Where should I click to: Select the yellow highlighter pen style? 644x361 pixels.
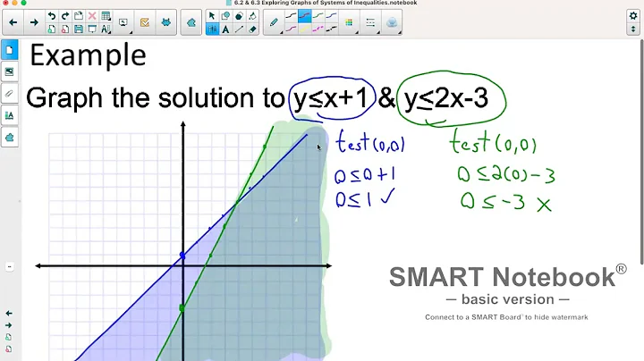[304, 29]
